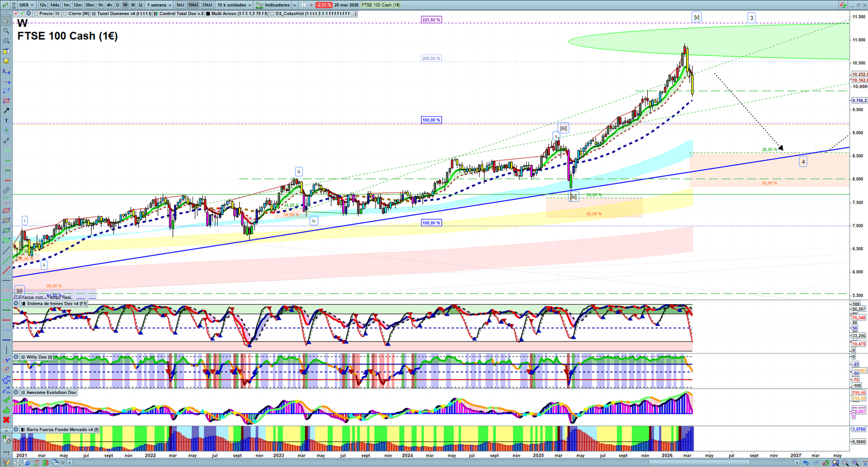Open the UKX ticker dropdown

[x=27, y=5]
